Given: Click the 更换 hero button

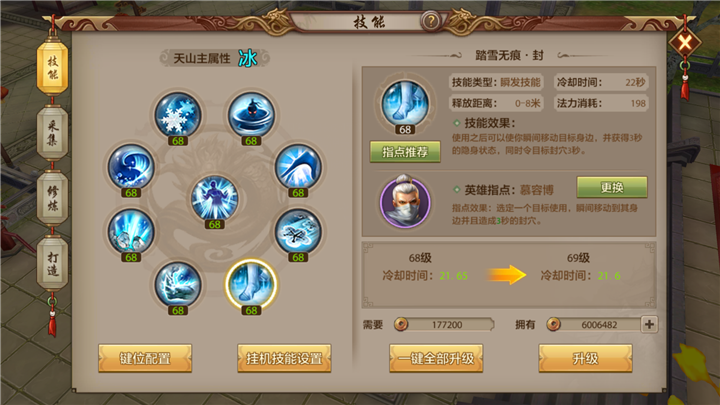Looking at the screenshot, I should (612, 187).
